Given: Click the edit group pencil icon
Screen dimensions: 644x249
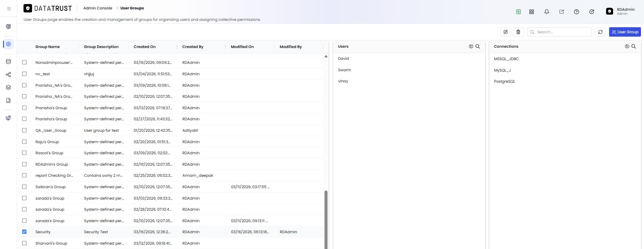Looking at the screenshot, I should coord(505,32).
